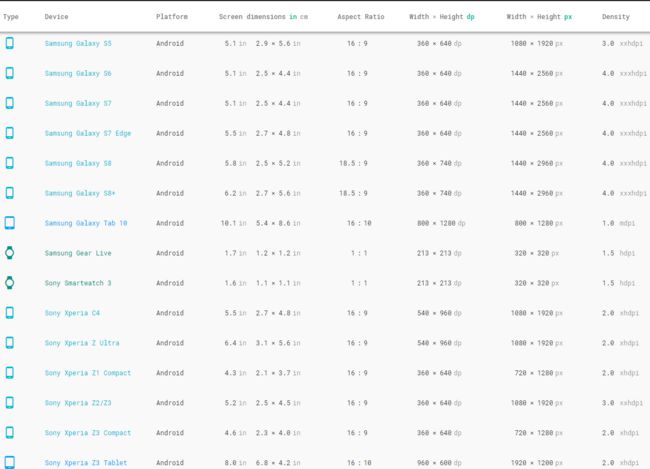Viewport: 650px width, 469px height.
Task: Select dp unit in Width × Height header
Action: [x=471, y=17]
